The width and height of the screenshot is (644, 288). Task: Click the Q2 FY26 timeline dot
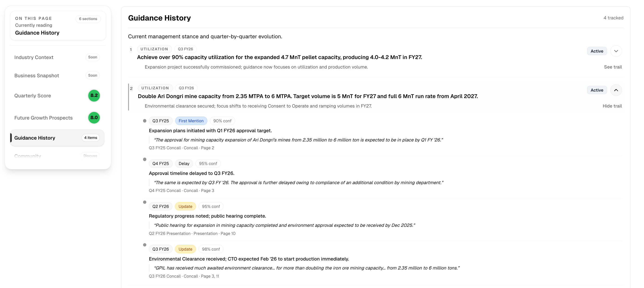tap(144, 202)
